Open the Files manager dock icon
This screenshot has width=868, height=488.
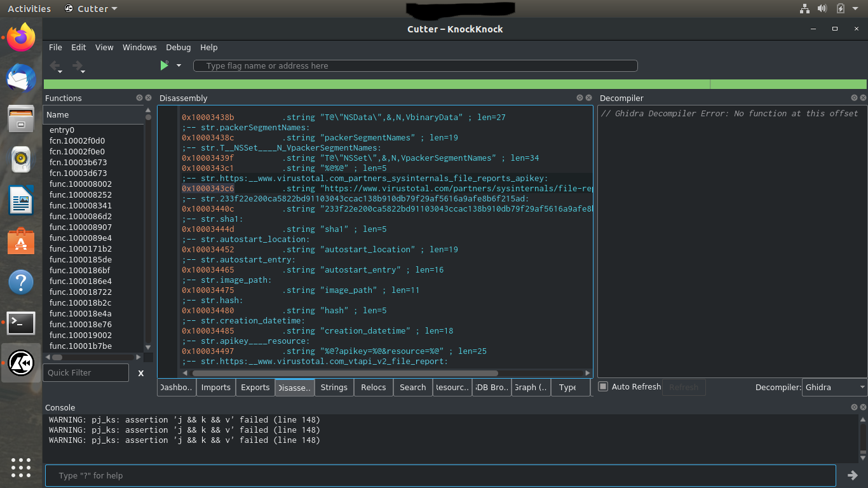[21, 119]
